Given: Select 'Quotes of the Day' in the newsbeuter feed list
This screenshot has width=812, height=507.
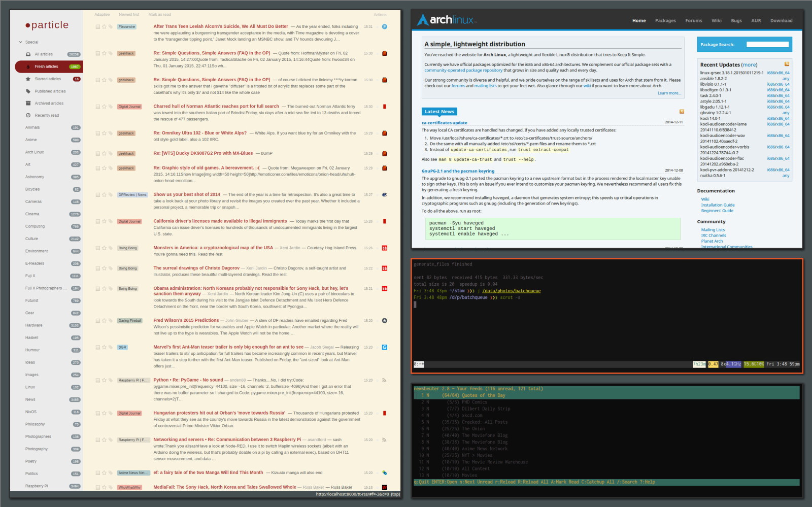Looking at the screenshot, I should pyautogui.click(x=606, y=395).
